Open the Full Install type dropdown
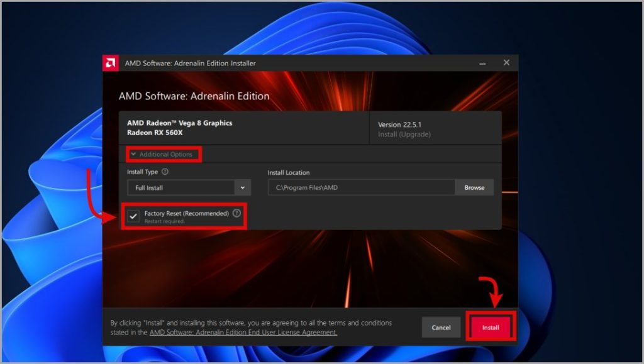Image resolution: width=644 pixels, height=364 pixels. tap(189, 187)
